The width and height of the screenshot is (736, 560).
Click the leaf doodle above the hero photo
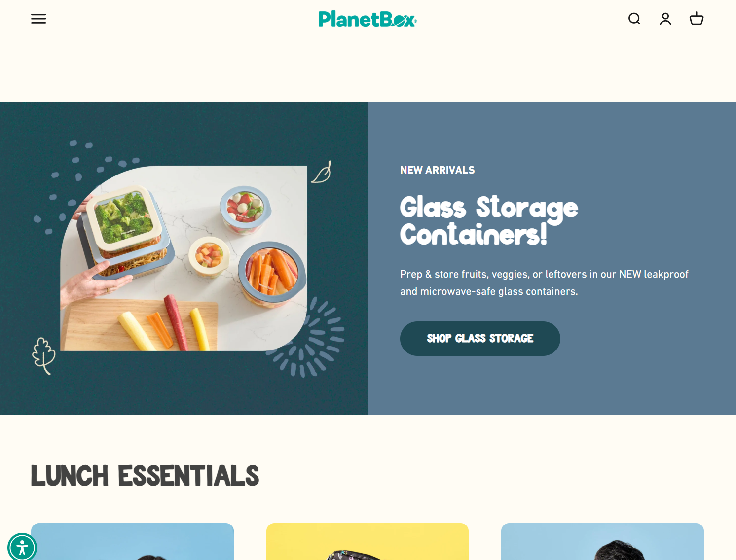[x=321, y=172]
